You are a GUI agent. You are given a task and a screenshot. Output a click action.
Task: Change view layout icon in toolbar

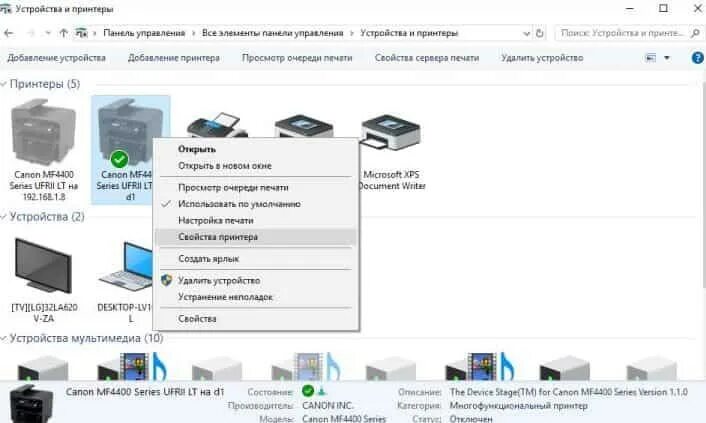[651, 58]
